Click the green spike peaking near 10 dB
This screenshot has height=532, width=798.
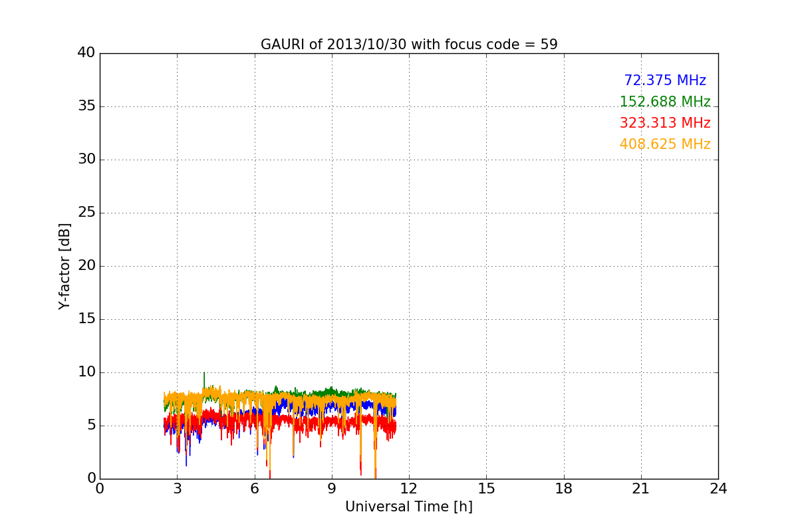[204, 380]
